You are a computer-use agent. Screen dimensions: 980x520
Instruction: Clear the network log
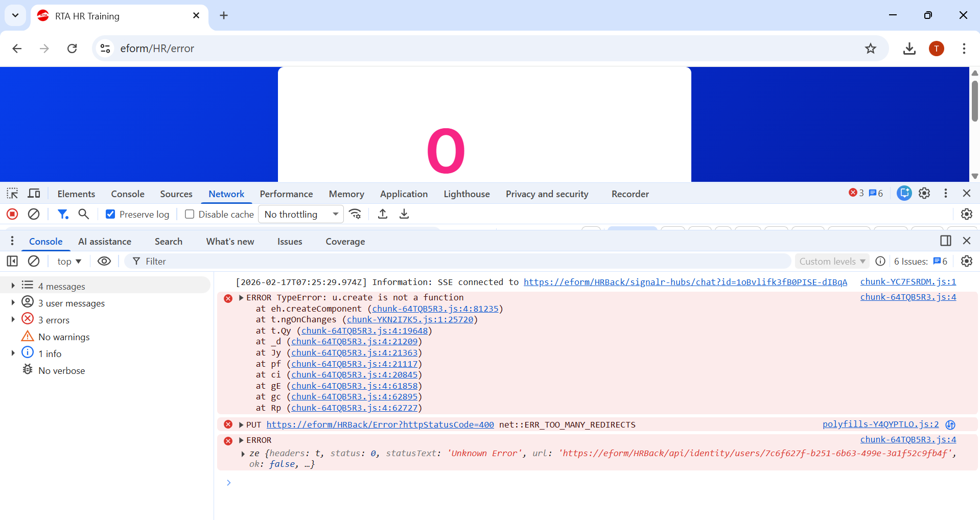pos(34,214)
